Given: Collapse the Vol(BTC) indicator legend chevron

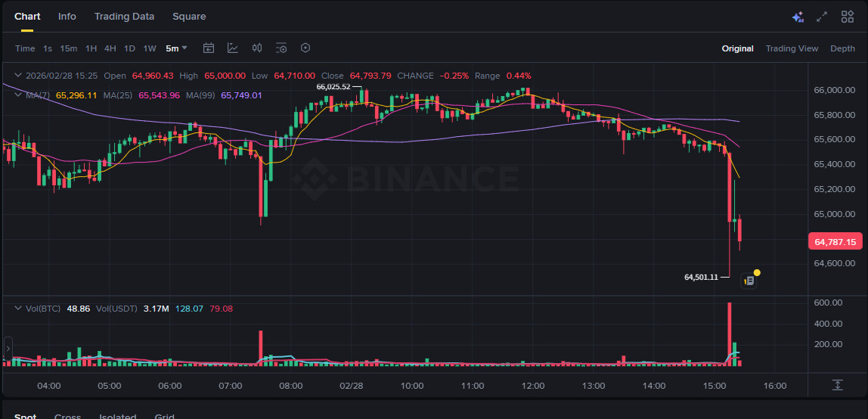Looking at the screenshot, I should click(x=18, y=309).
